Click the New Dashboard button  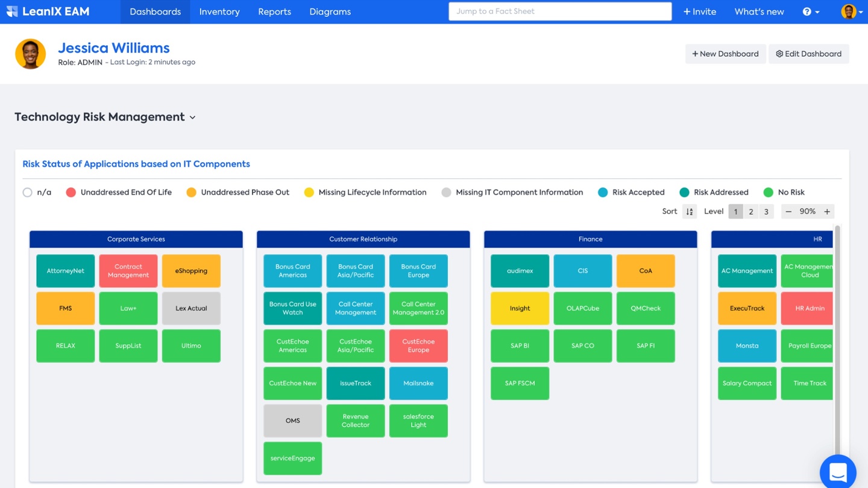[x=725, y=54]
